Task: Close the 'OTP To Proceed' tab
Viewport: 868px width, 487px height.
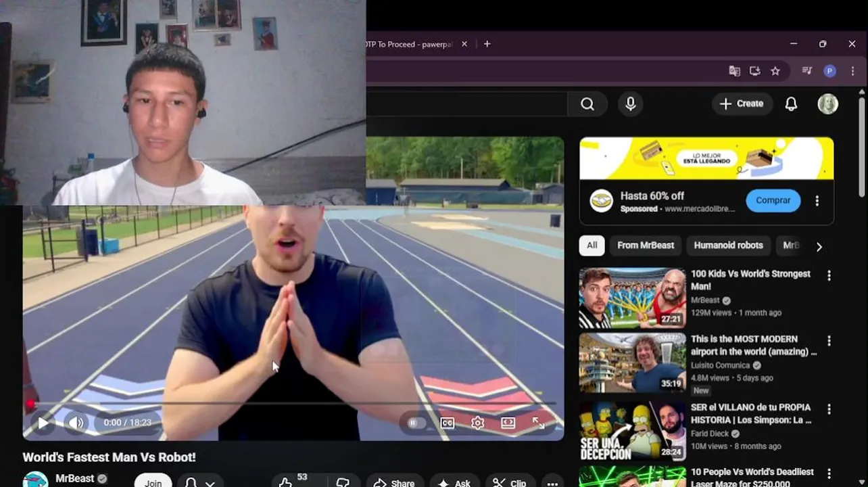Action: [x=464, y=44]
